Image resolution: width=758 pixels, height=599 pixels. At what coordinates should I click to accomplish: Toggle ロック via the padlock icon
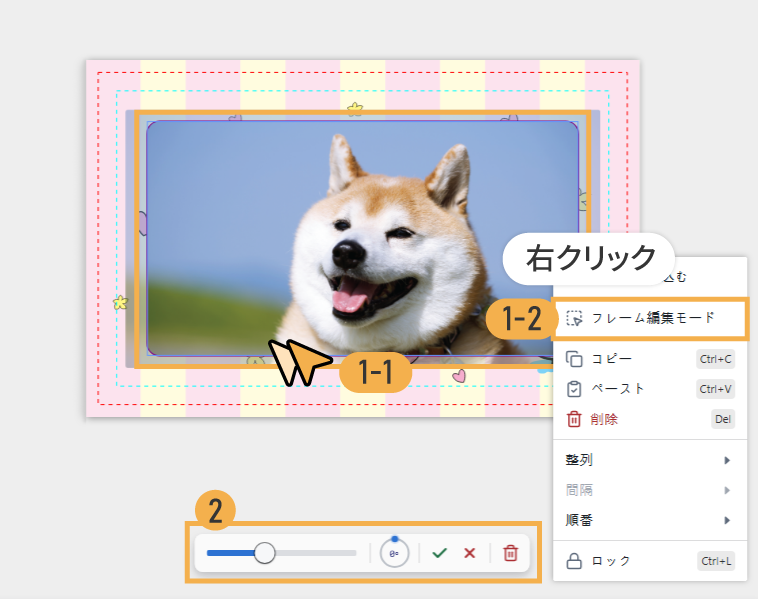(x=574, y=561)
